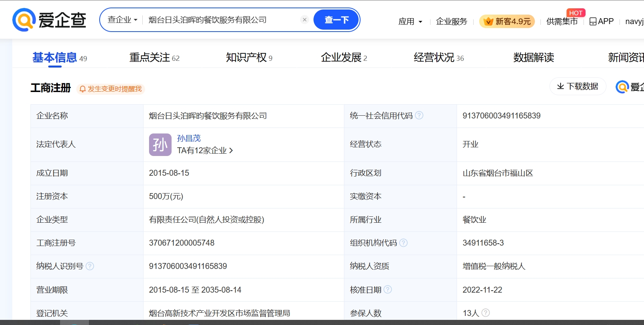Viewport: 644px width, 325px height.
Task: Switch to the 数据解读 tab
Action: pyautogui.click(x=534, y=58)
